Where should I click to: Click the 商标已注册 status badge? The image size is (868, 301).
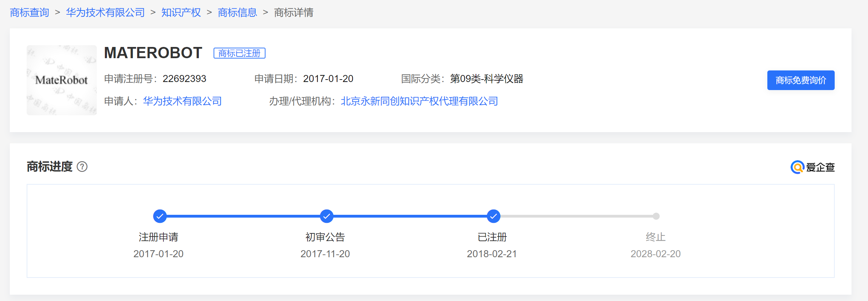(x=240, y=53)
